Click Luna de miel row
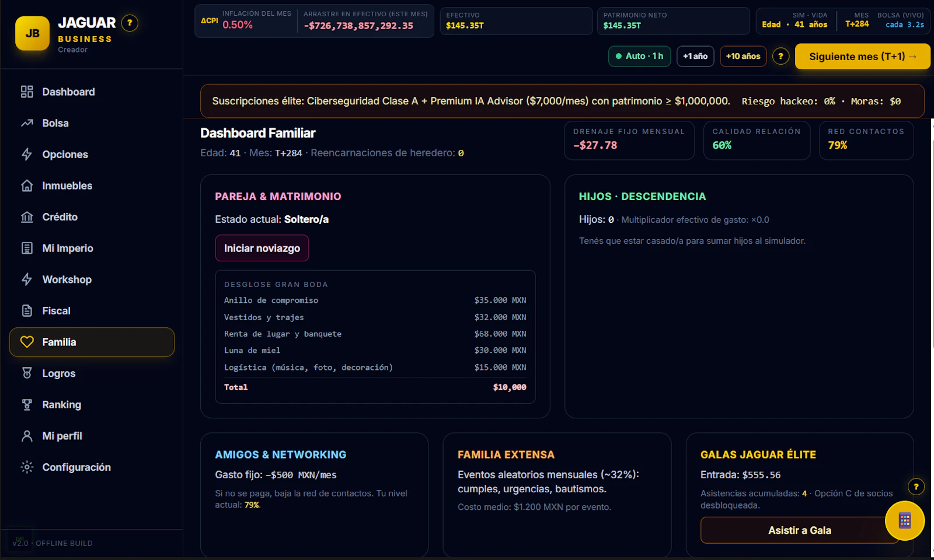The width and height of the screenshot is (934, 560). click(375, 351)
